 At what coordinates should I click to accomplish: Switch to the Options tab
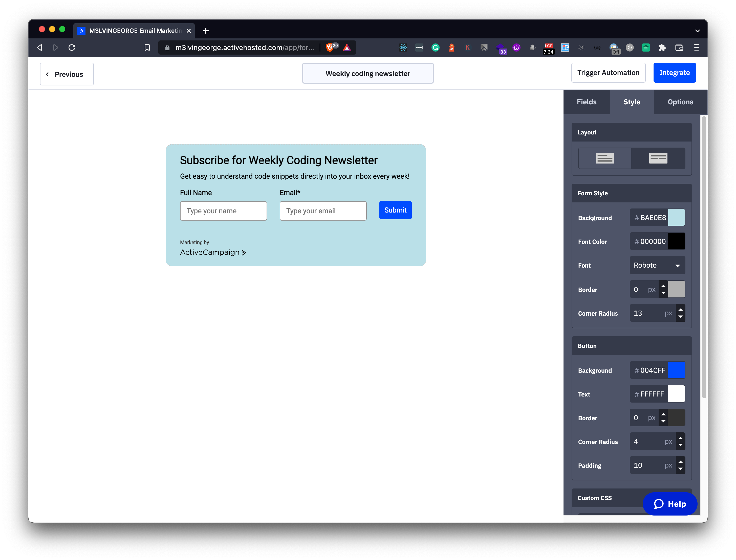pyautogui.click(x=680, y=102)
